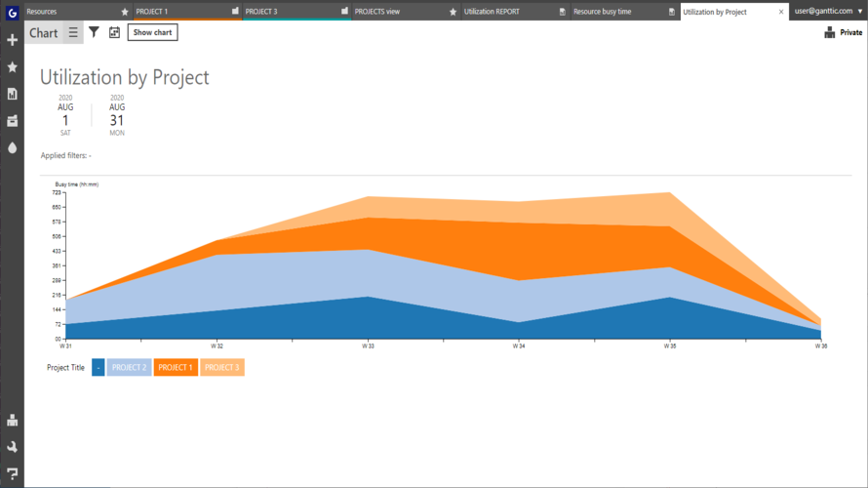Switch to the PROJECT 1 tab
The image size is (868, 488).
187,11
